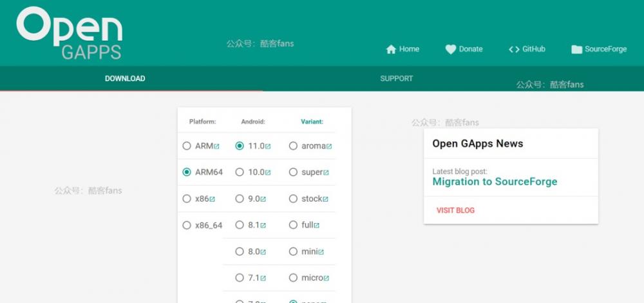Click the SourceForge folder icon
The image size is (644, 303).
(576, 50)
